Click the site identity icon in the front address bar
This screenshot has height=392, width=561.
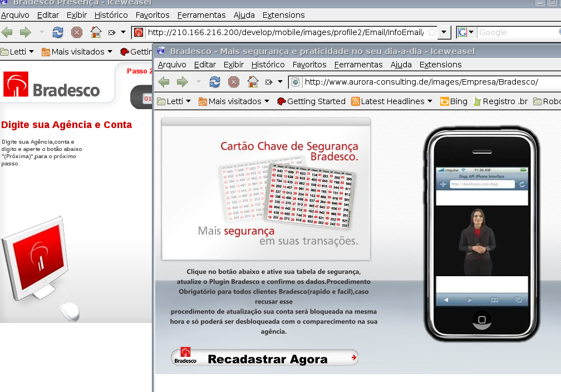pos(296,82)
